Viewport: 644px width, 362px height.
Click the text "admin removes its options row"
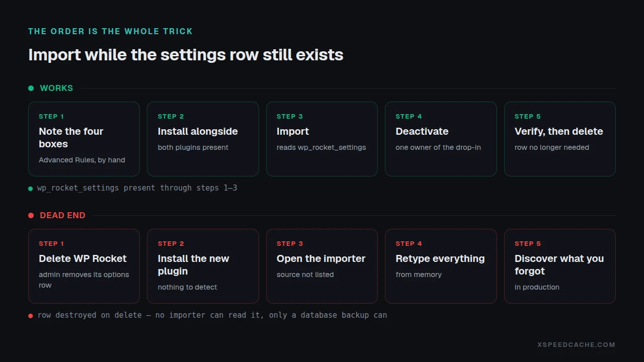click(84, 280)
